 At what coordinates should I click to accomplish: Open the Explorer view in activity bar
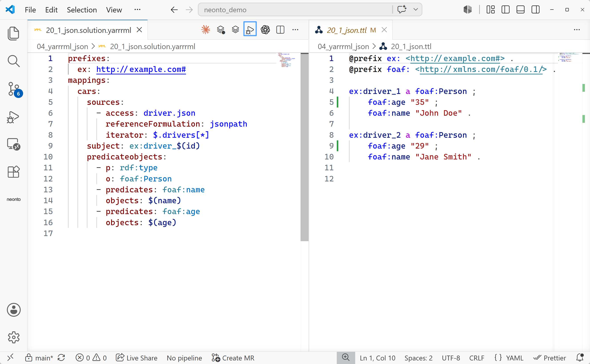click(14, 33)
